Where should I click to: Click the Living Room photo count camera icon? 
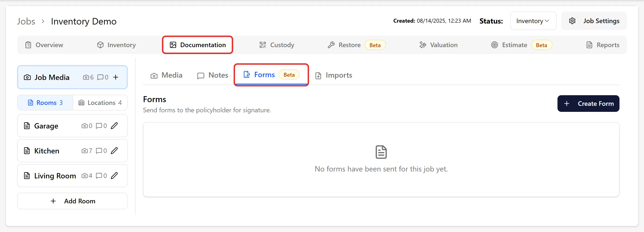(x=84, y=176)
